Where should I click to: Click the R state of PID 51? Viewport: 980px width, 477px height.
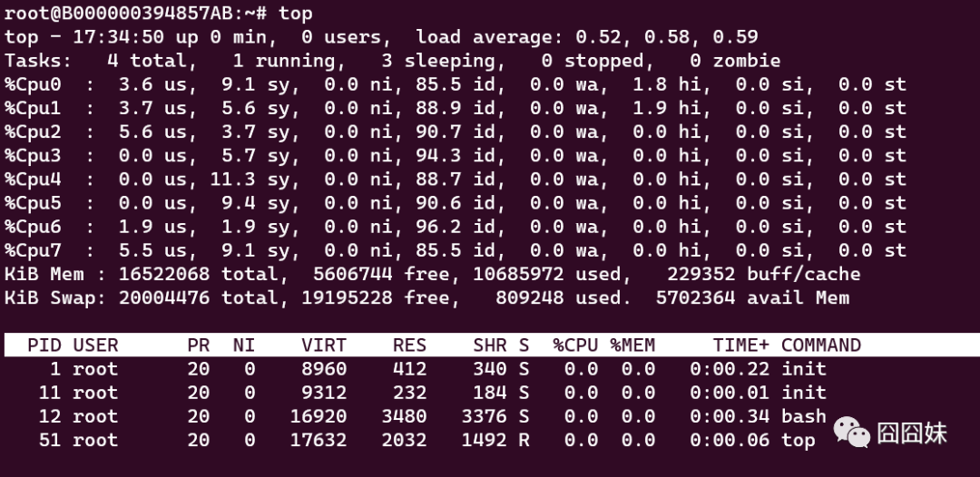[x=524, y=440]
